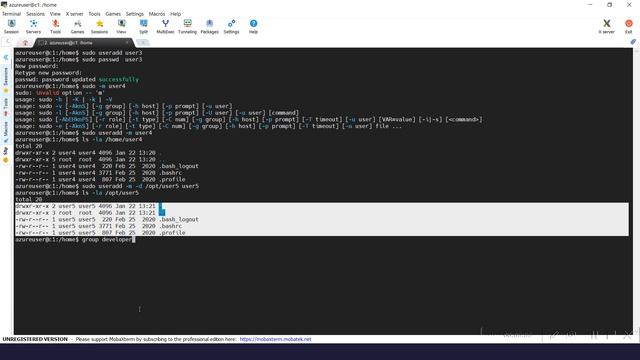Viewport: 640px width, 360px height.
Task: Open the Terminal menu
Action: tap(11, 14)
